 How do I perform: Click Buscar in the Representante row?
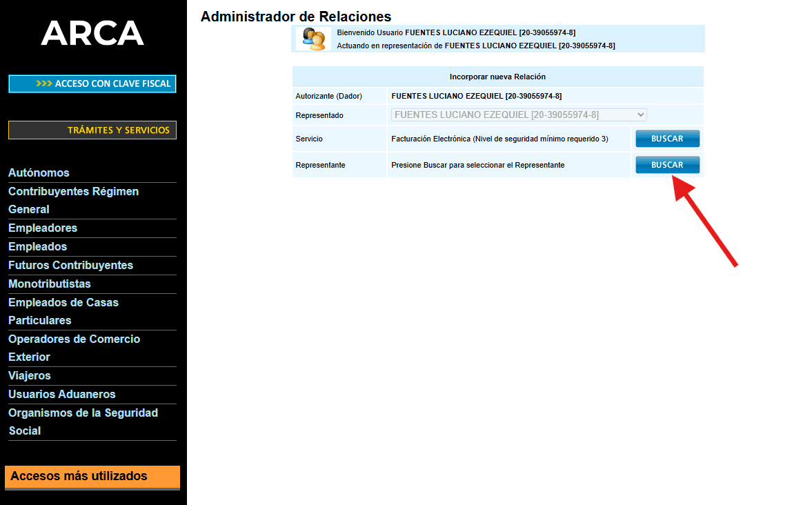667,165
